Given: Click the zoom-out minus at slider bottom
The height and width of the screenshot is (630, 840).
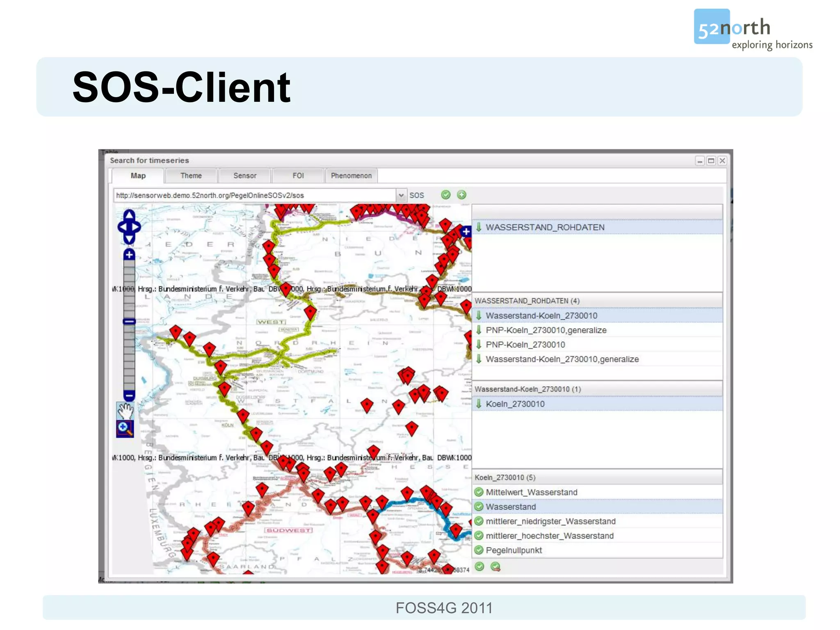Looking at the screenshot, I should (129, 396).
